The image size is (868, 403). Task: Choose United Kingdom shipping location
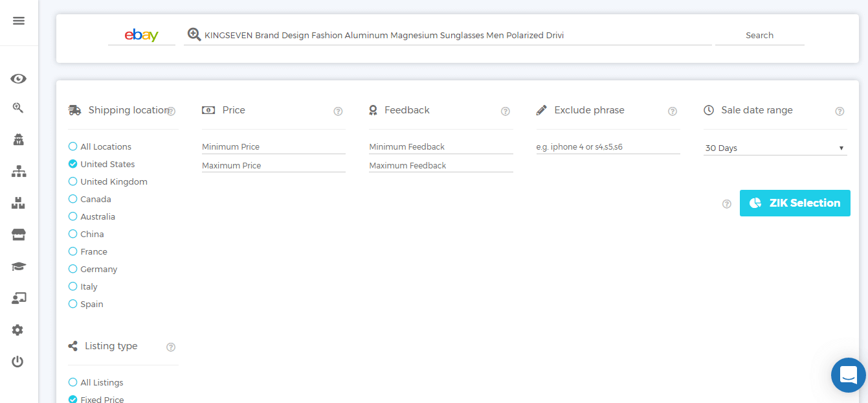pyautogui.click(x=73, y=181)
